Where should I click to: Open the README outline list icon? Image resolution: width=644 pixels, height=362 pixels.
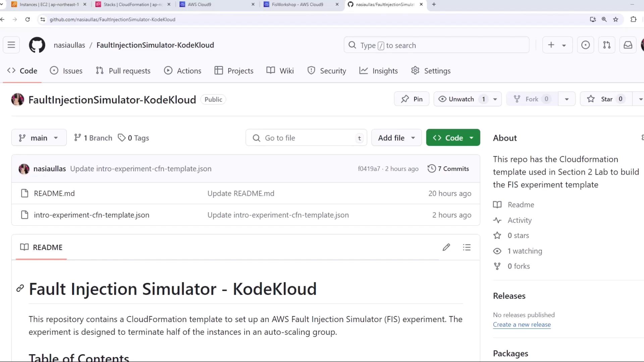point(467,247)
